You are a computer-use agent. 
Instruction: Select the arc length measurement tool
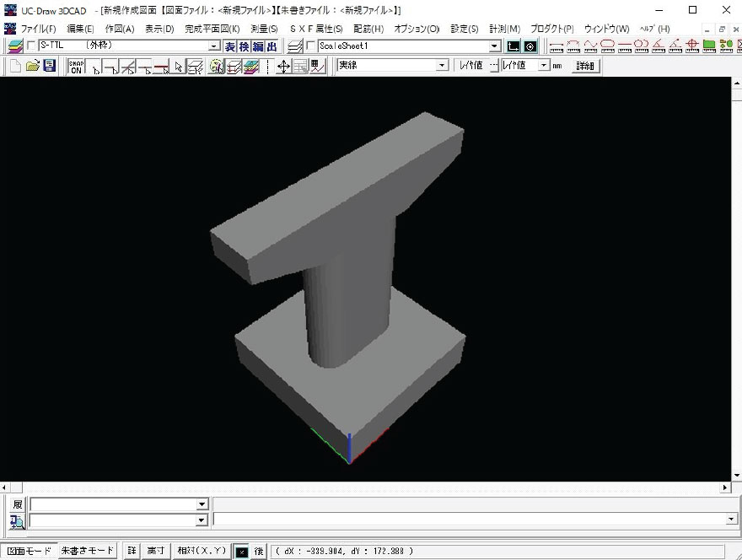pos(573,46)
